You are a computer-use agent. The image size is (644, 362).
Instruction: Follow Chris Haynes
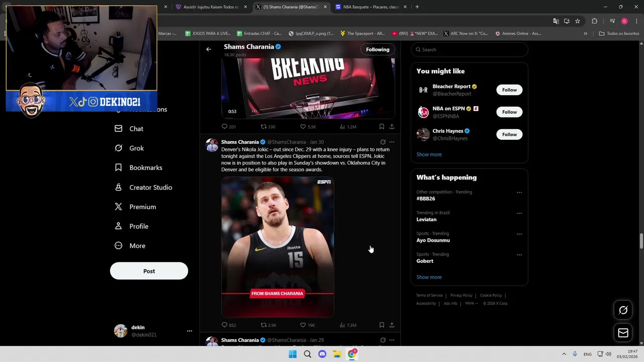(x=509, y=134)
